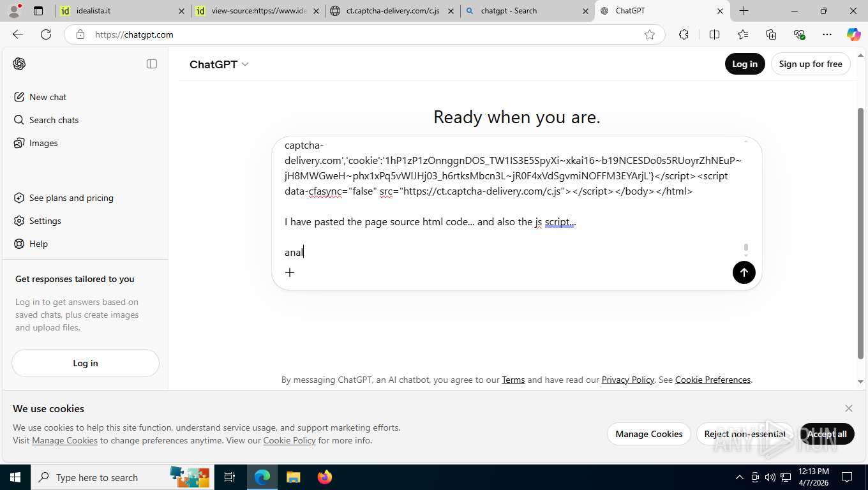
Task: Open the taskbar clock and date
Action: (x=813, y=477)
